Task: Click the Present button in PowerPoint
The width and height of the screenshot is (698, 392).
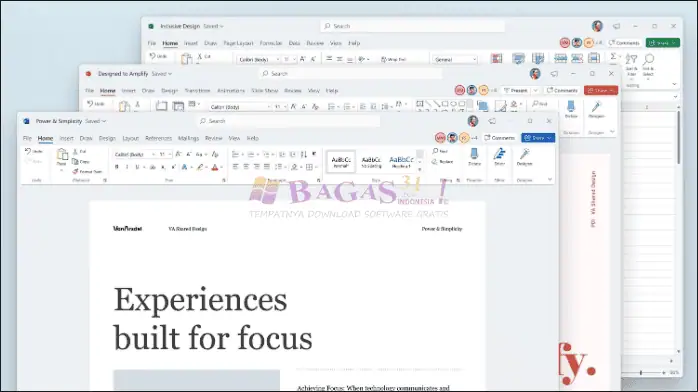Action: tap(515, 90)
